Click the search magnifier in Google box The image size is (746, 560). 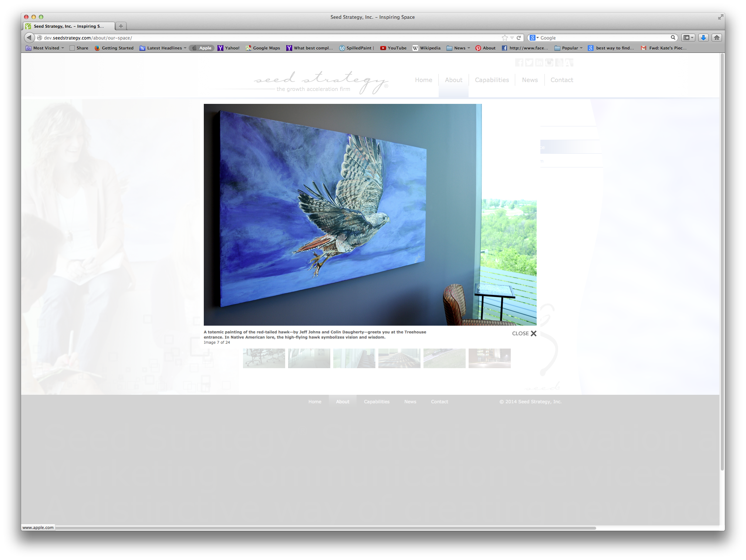pyautogui.click(x=673, y=38)
